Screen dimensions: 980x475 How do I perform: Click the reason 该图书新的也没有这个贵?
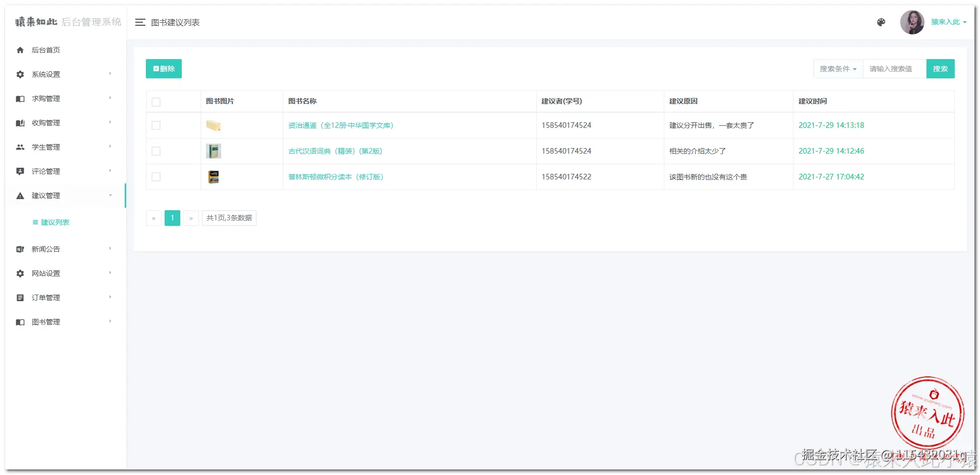tap(708, 177)
